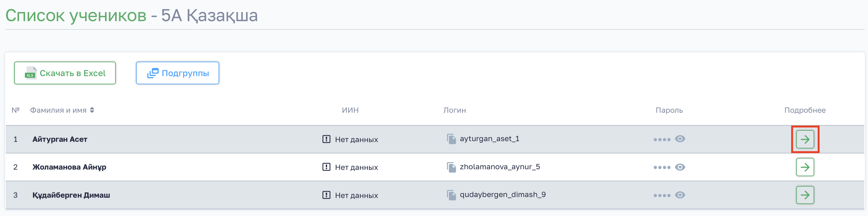Select student name Жоламанова Айнұр
This screenshot has height=216, width=868.
coord(69,167)
